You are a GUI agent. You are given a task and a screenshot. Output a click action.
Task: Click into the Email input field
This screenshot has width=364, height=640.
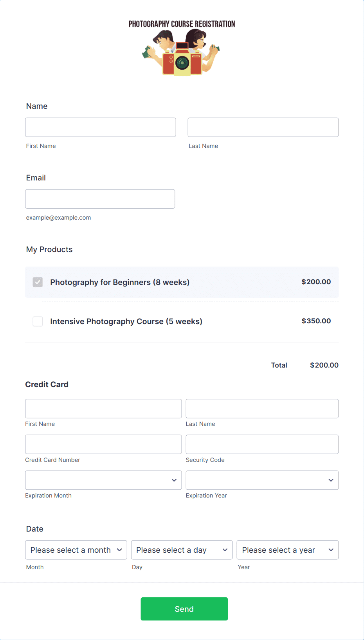[x=100, y=199]
